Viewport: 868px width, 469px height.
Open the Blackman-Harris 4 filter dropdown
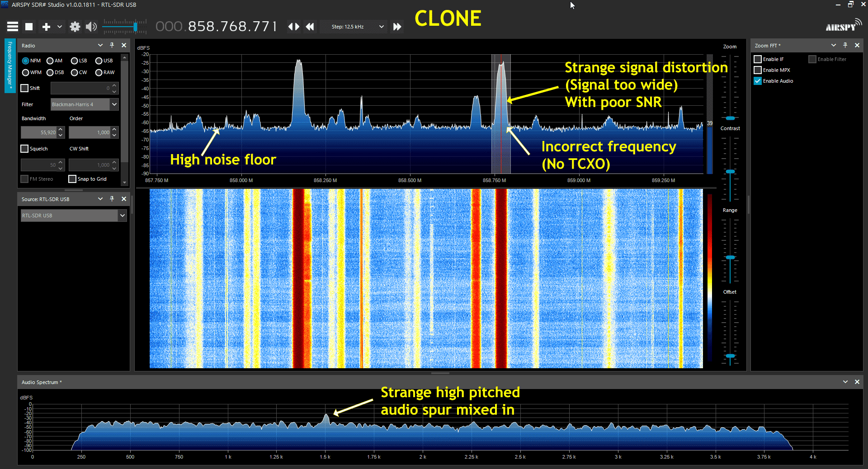[114, 104]
